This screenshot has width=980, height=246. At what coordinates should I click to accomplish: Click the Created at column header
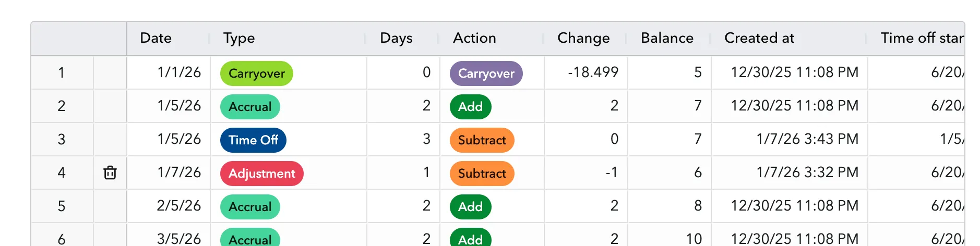tap(789, 38)
